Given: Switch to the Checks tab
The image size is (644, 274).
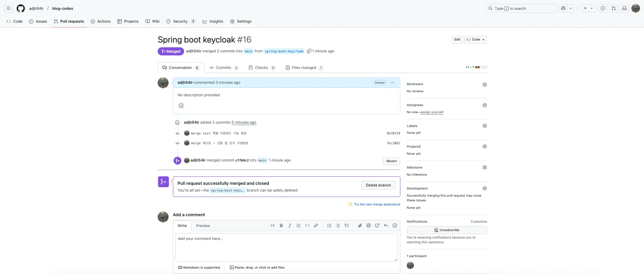Looking at the screenshot, I should [262, 68].
